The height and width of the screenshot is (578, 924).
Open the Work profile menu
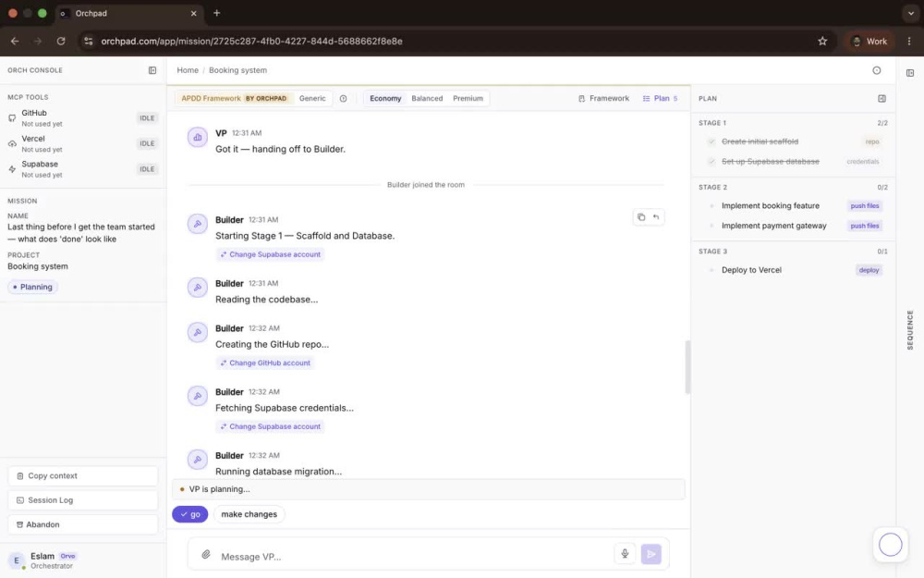[869, 42]
